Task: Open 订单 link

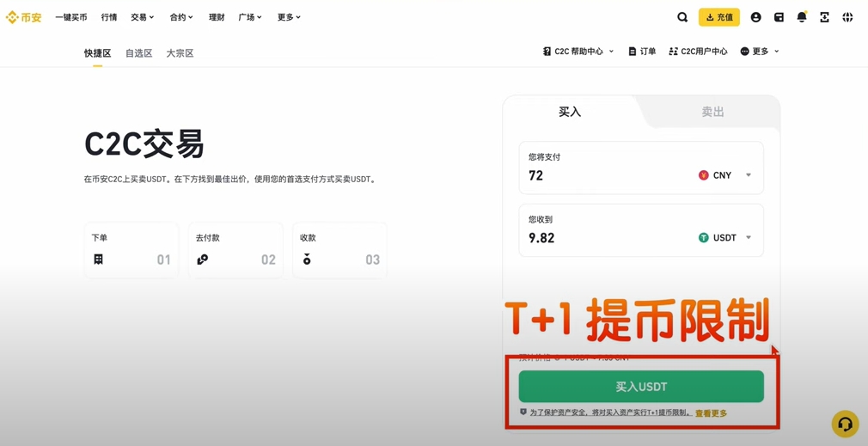Action: pyautogui.click(x=648, y=51)
